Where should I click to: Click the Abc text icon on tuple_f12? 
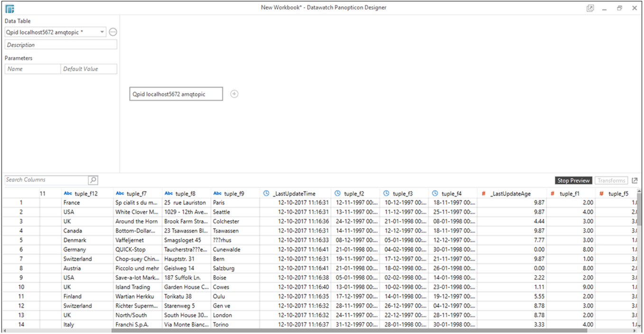pos(68,194)
